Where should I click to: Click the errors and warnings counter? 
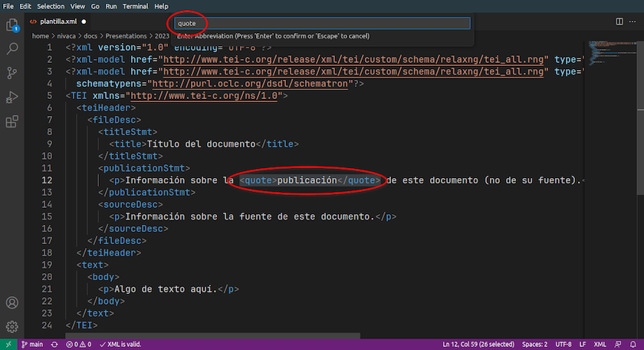(79, 344)
